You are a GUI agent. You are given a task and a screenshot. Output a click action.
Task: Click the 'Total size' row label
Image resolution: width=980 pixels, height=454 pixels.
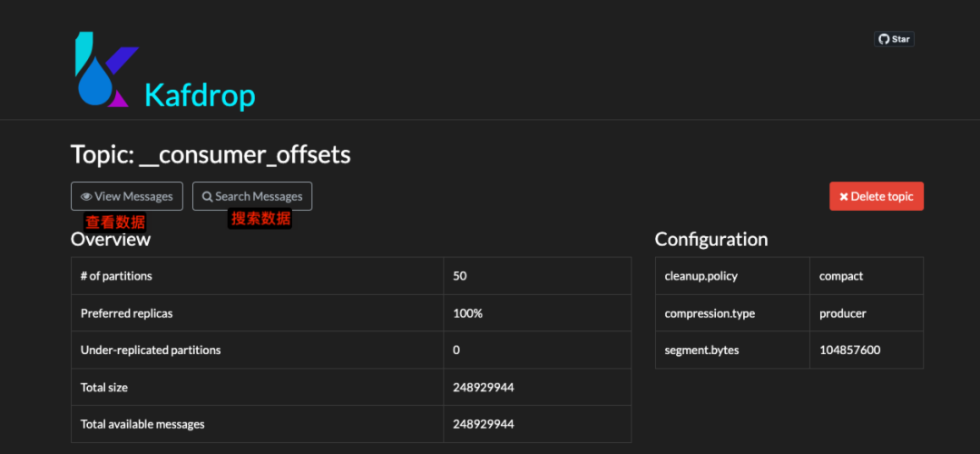(x=103, y=387)
